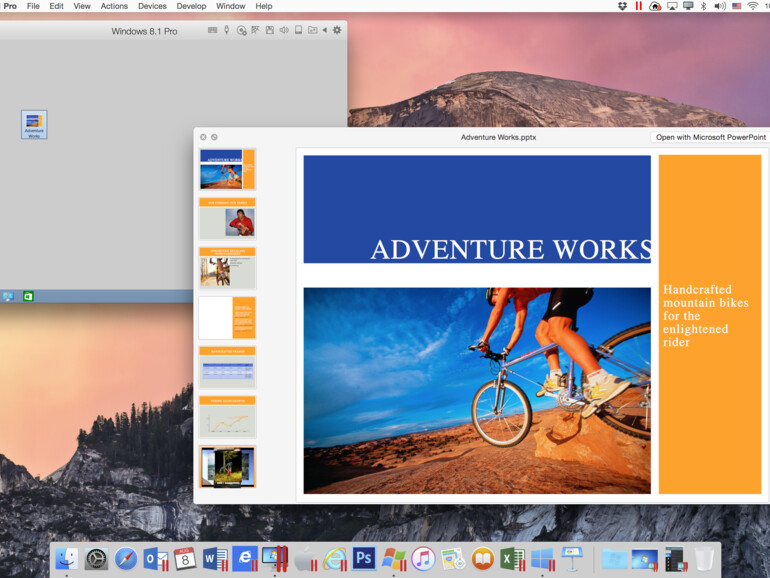Open the Edit menu
The height and width of the screenshot is (578, 770).
(56, 6)
